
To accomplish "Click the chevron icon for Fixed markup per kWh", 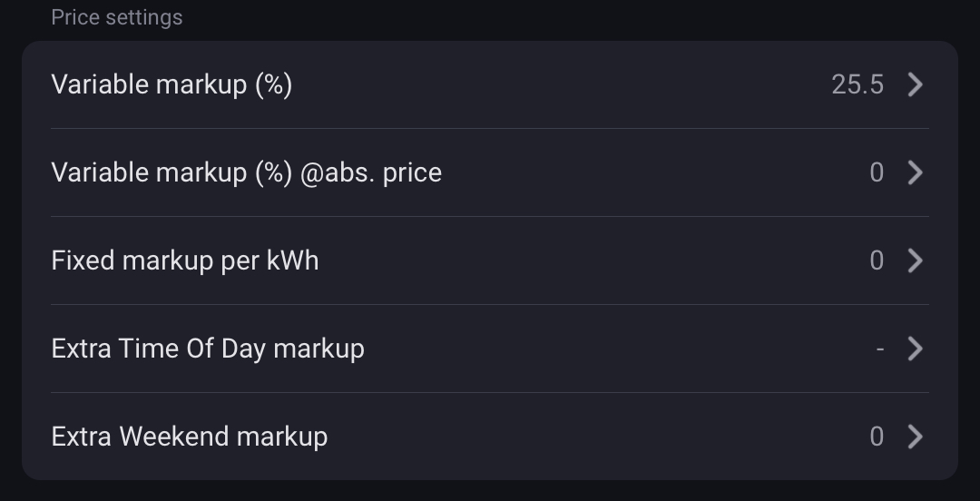I will 915,260.
